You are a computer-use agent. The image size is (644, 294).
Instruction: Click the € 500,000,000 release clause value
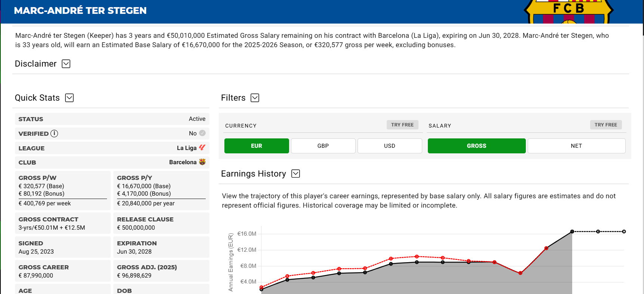136,228
